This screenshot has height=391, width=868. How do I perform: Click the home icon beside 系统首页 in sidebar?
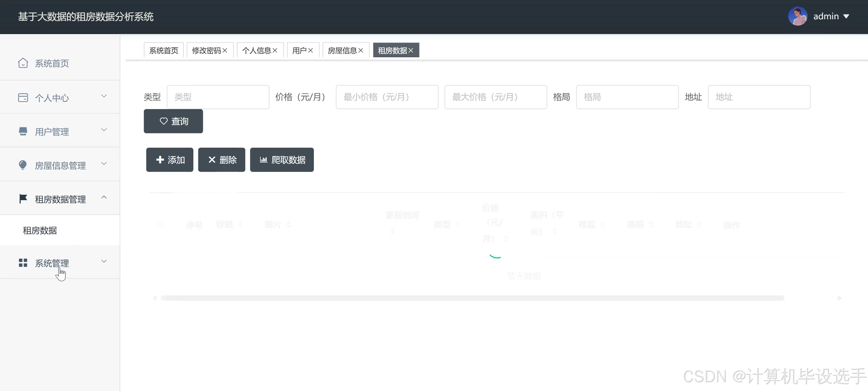(x=23, y=63)
